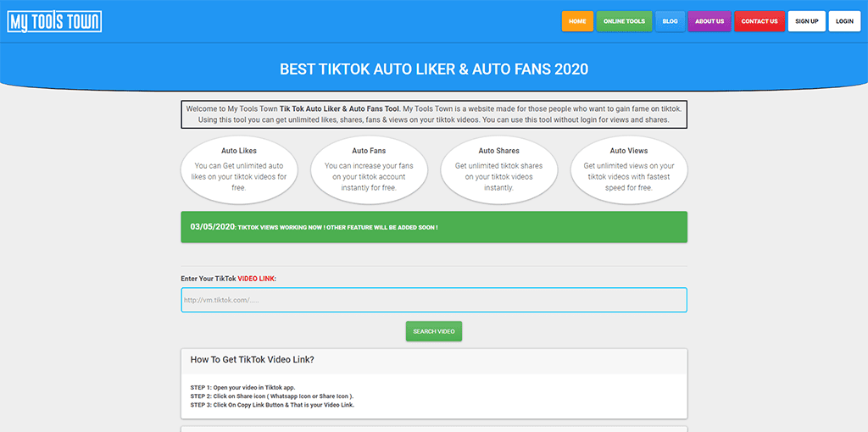Focus the TikTok video link field
Screen dimensions: 868x432
tap(434, 300)
